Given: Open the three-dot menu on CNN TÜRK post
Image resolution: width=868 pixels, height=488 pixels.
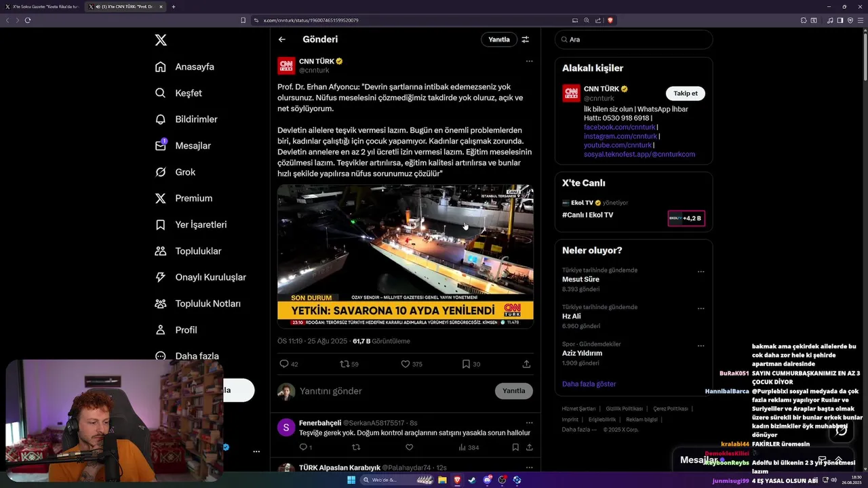Looking at the screenshot, I should [529, 61].
